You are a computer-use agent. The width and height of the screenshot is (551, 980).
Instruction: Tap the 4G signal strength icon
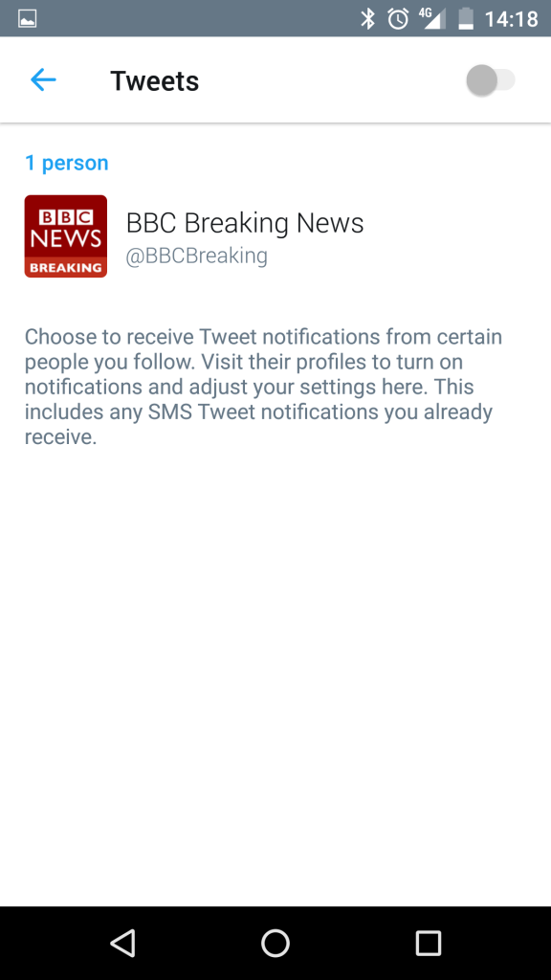tap(433, 19)
